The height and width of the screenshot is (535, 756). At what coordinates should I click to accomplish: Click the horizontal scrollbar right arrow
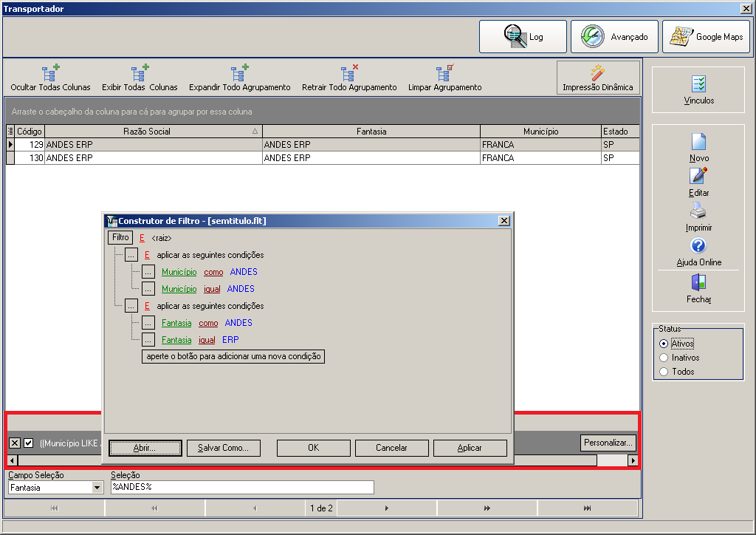[633, 460]
